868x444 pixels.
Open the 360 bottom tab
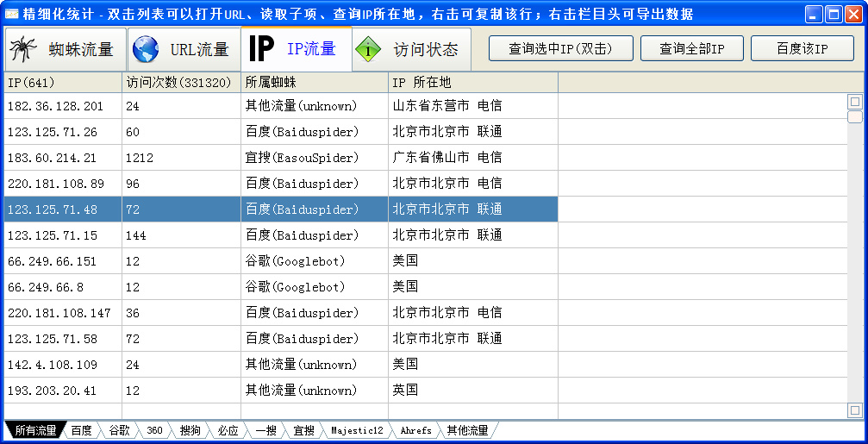[155, 430]
